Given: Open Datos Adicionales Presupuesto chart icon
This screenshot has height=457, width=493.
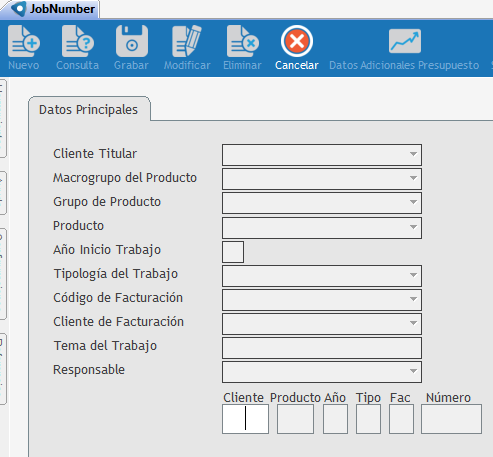Looking at the screenshot, I should (405, 41).
